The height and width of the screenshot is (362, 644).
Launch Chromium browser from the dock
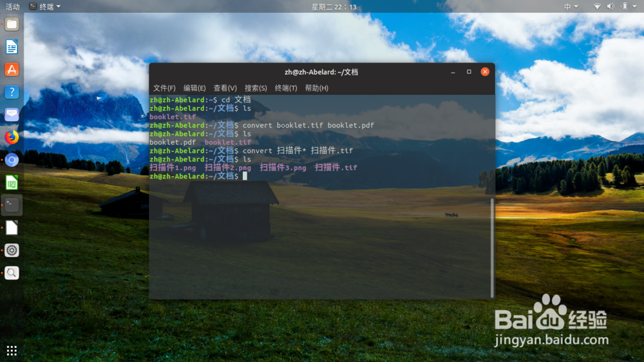12,160
